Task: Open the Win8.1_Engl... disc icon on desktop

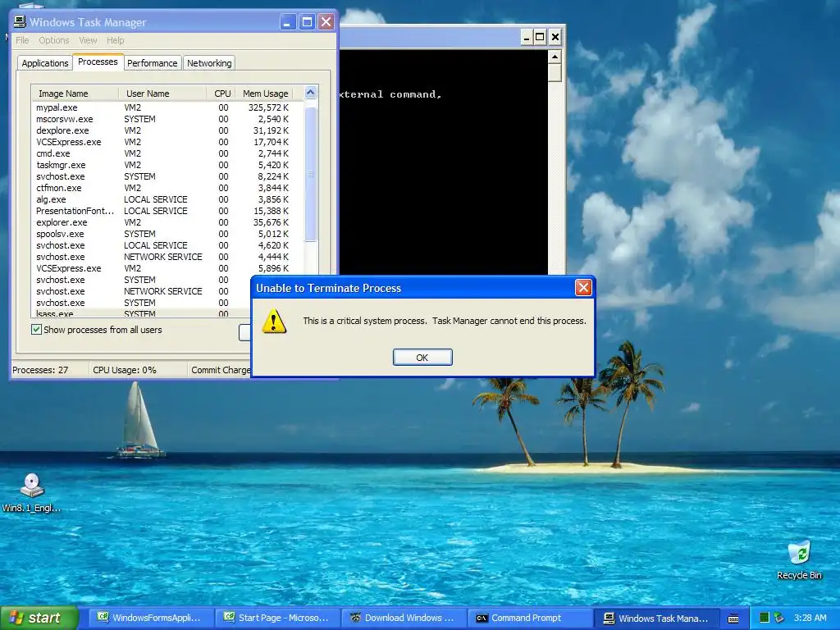Action: pyautogui.click(x=32, y=493)
